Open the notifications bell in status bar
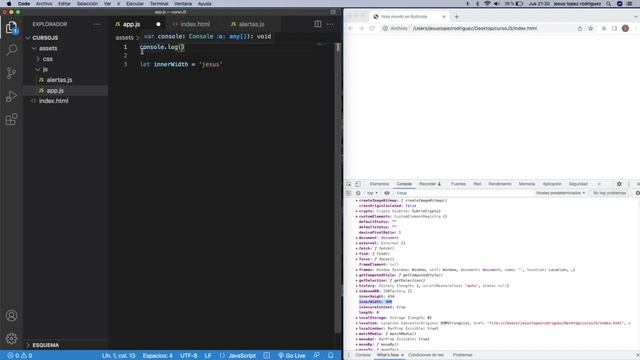The height and width of the screenshot is (360, 640). (331, 356)
